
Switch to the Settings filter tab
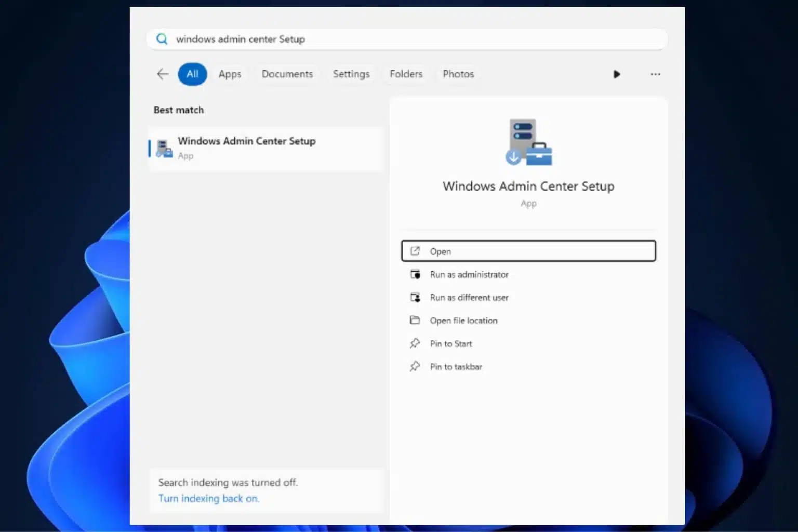(351, 74)
